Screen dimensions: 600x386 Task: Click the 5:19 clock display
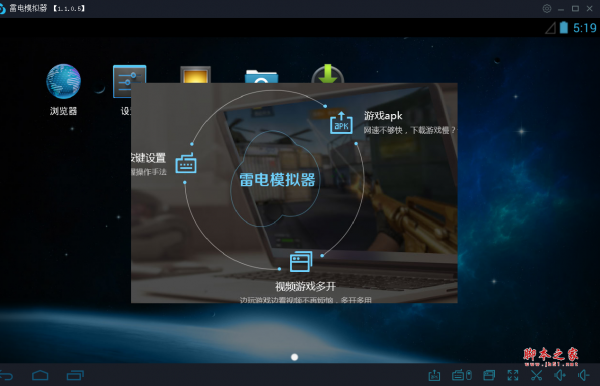click(585, 28)
